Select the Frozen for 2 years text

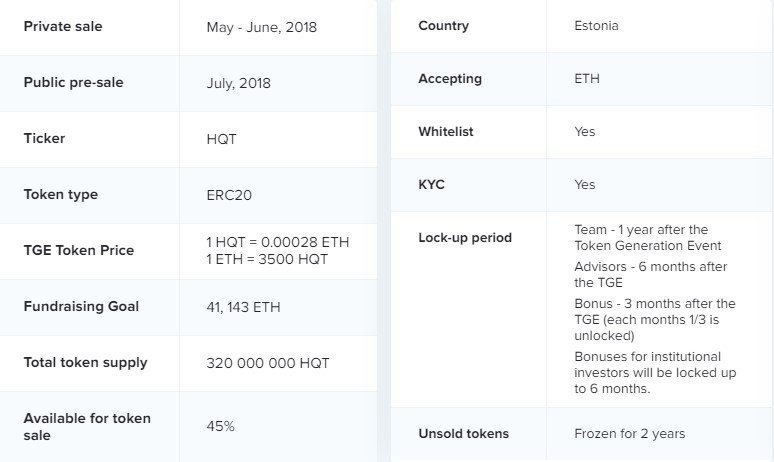click(630, 434)
